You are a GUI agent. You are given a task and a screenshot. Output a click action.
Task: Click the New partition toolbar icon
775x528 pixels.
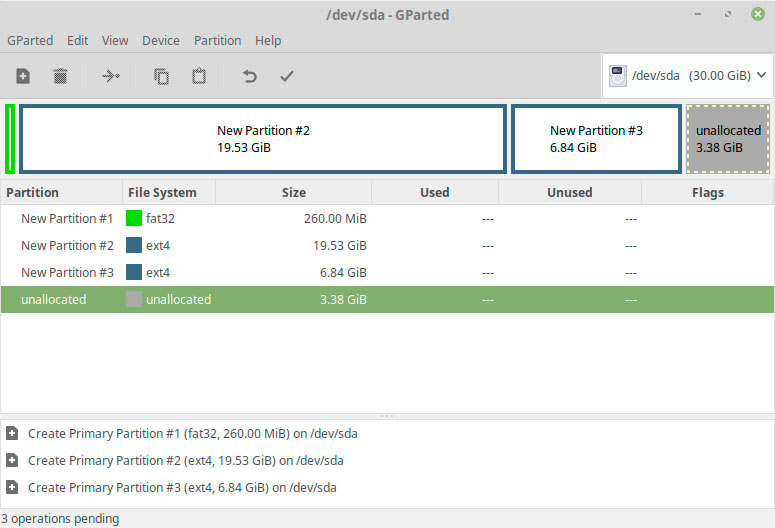click(x=23, y=76)
